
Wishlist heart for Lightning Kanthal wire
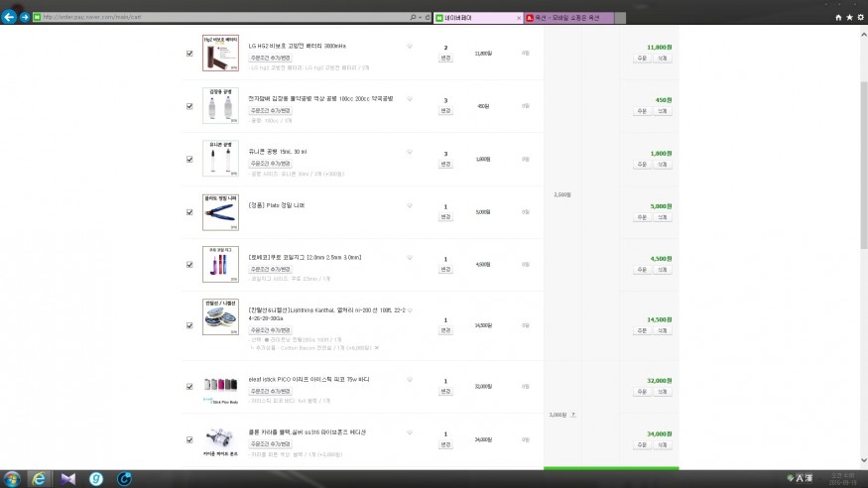click(410, 310)
